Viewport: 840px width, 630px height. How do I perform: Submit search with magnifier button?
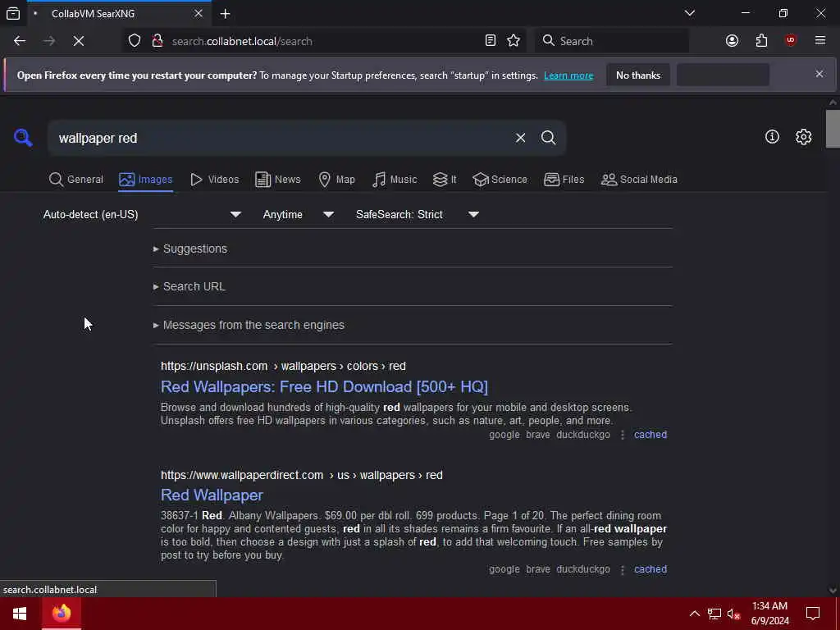pyautogui.click(x=548, y=138)
